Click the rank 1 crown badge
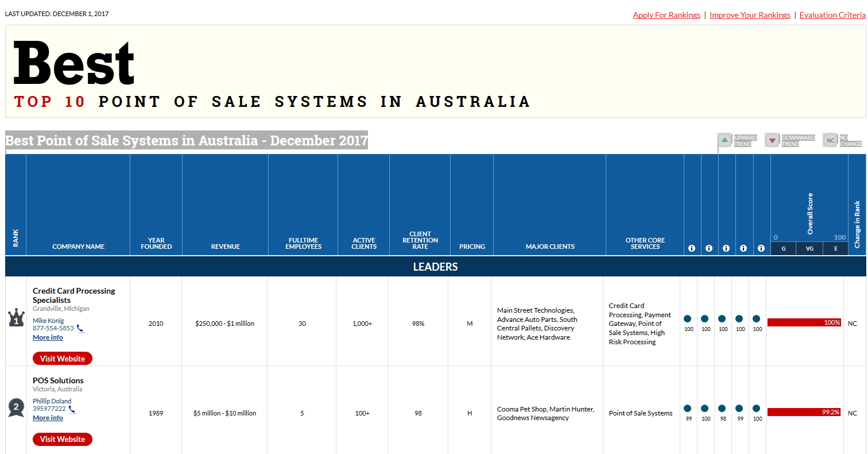The height and width of the screenshot is (454, 868). click(x=16, y=318)
